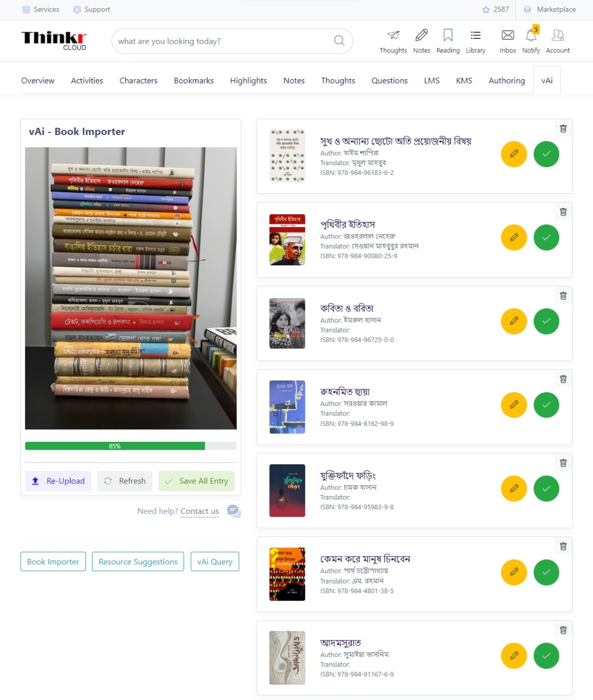This screenshot has width=593, height=700.
Task: Open the Reading bookmark icon
Action: tap(448, 36)
